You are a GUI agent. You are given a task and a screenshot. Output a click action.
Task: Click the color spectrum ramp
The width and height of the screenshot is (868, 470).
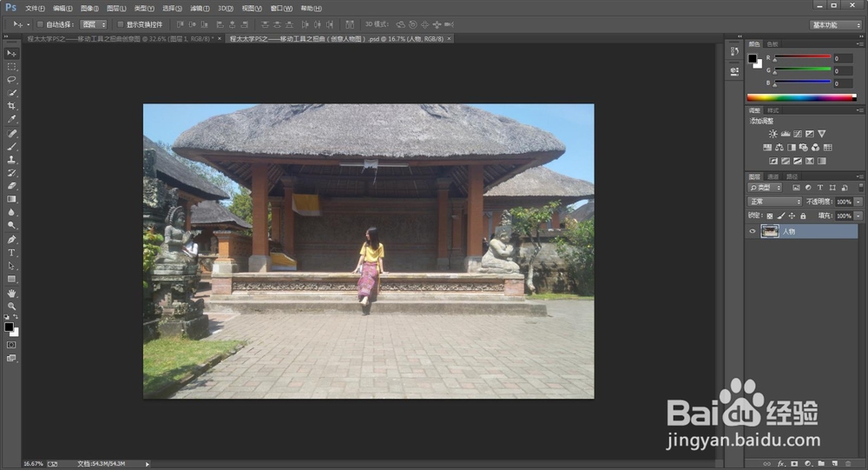coord(801,97)
